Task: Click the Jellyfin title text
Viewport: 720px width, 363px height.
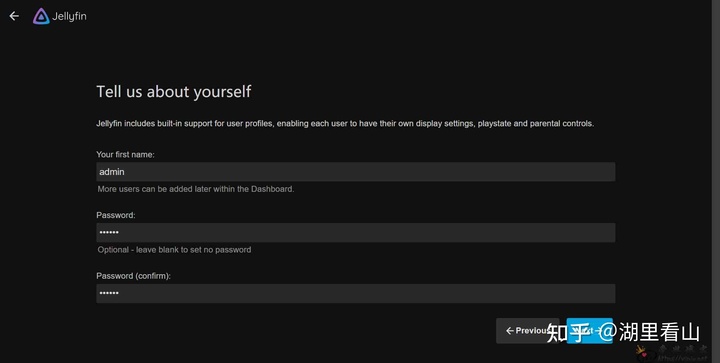Action: [x=69, y=16]
